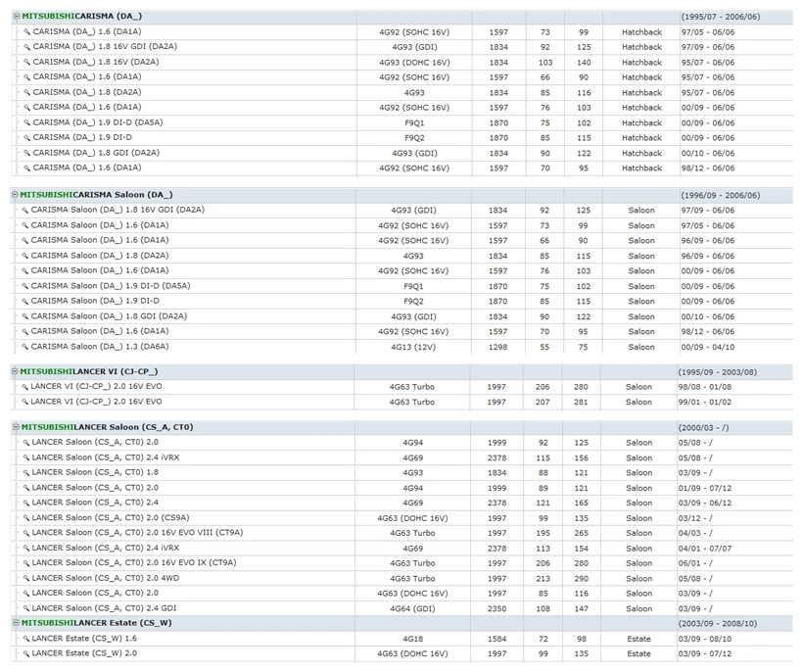
Task: Click power value 290 in LANCER Saloon 4WD row
Action: [x=582, y=578]
